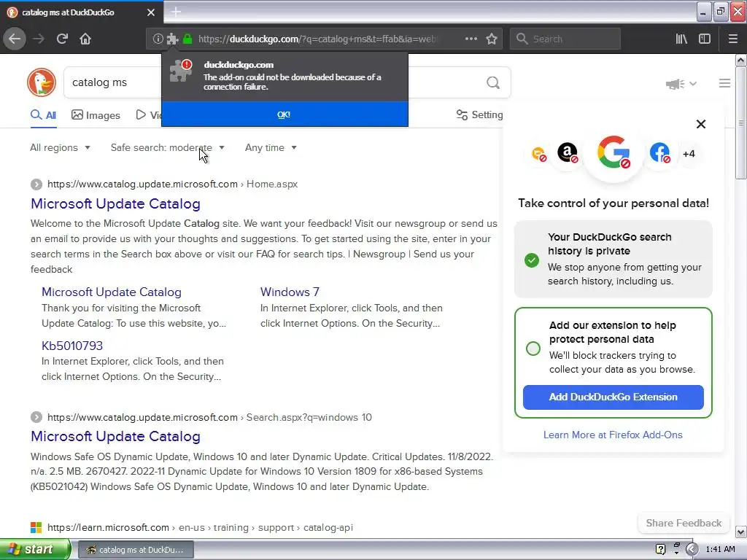
Task: Click the help question mark tray icon
Action: pyautogui.click(x=660, y=550)
